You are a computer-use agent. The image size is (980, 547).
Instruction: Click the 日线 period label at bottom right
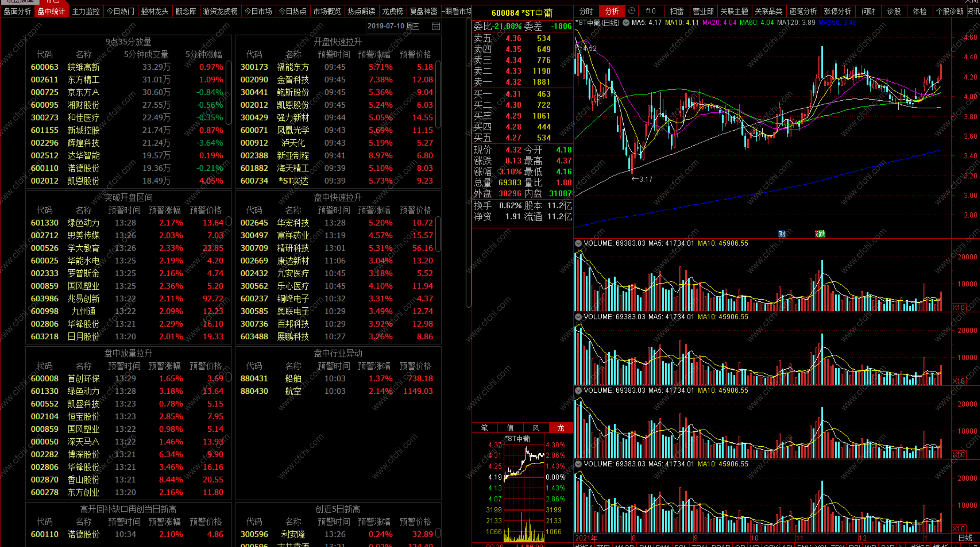pos(965,538)
